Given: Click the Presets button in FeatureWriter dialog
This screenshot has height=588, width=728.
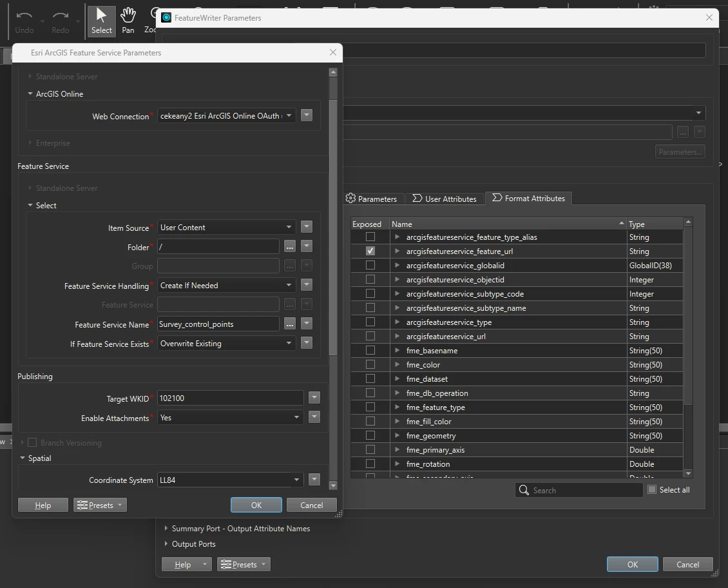Looking at the screenshot, I should [244, 564].
